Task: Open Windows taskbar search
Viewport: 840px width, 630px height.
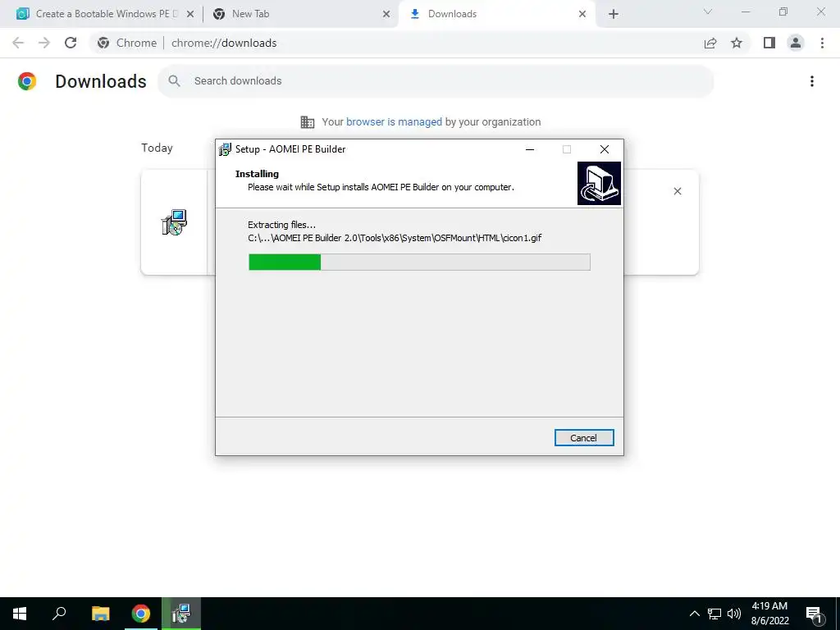Action: [x=59, y=614]
